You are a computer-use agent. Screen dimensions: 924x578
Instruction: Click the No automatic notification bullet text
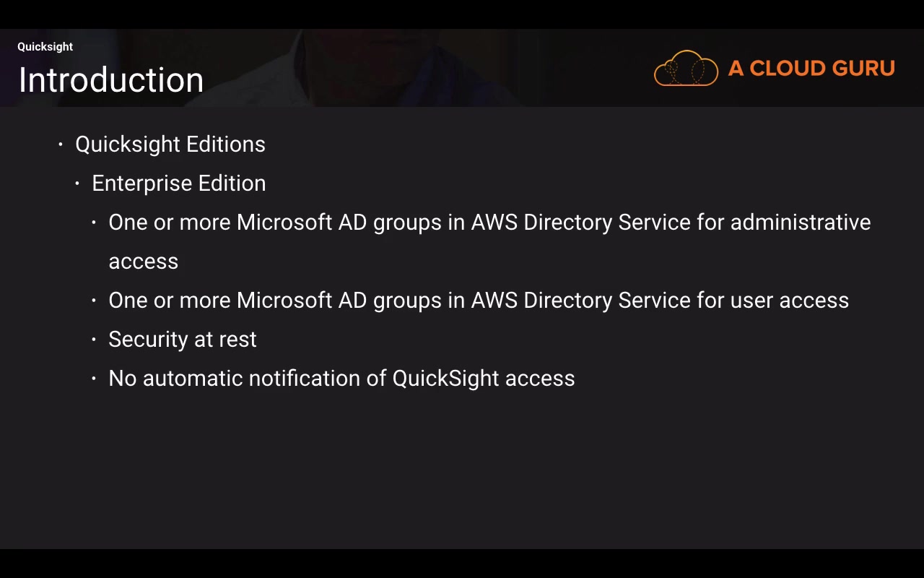click(341, 379)
